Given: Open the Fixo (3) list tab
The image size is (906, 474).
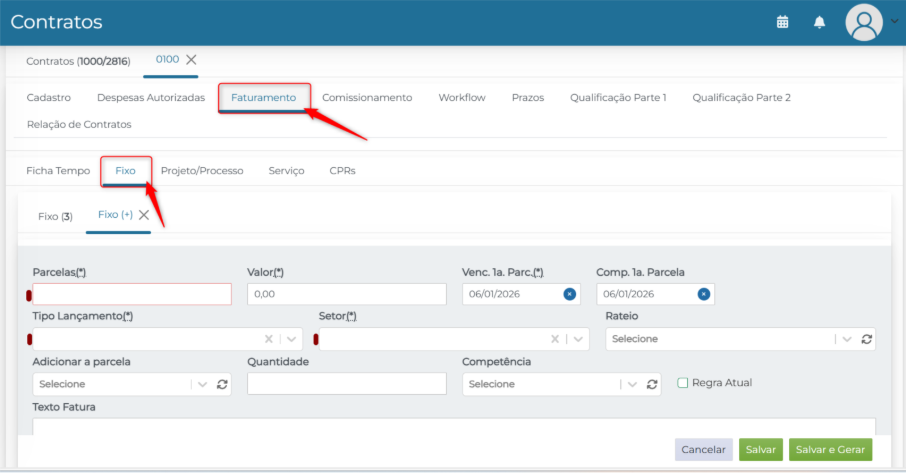Looking at the screenshot, I should click(x=55, y=217).
